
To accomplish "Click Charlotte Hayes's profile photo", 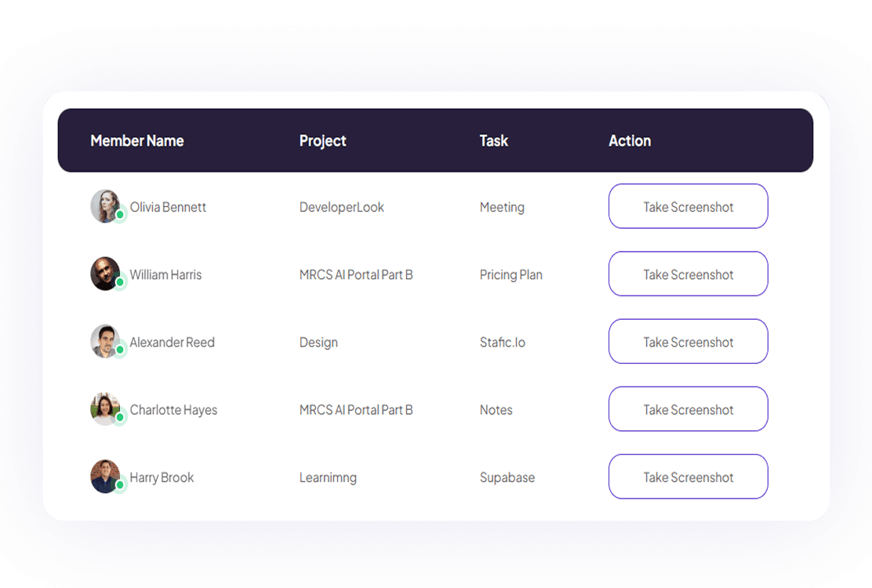I will point(105,408).
